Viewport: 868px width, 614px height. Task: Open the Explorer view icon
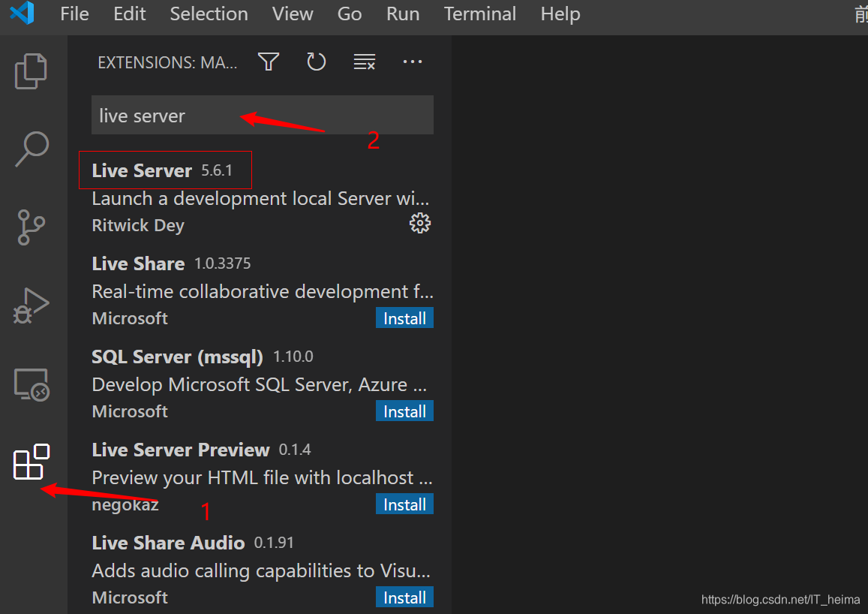31,71
